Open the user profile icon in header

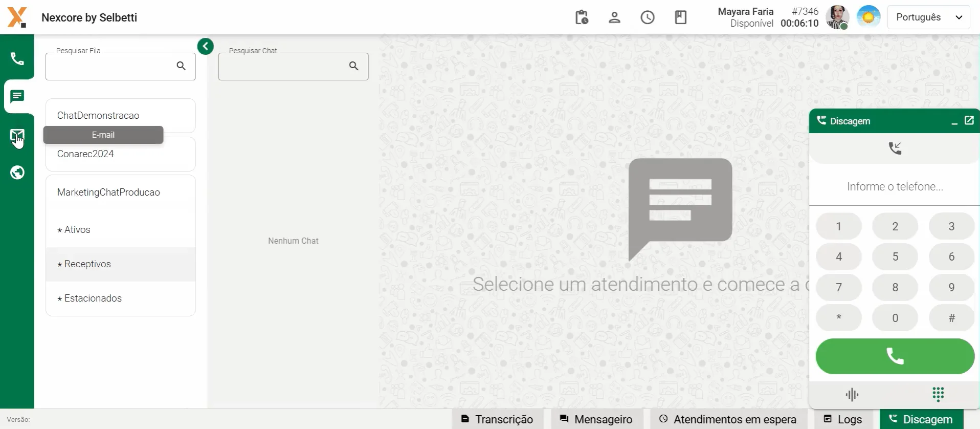(x=614, y=17)
